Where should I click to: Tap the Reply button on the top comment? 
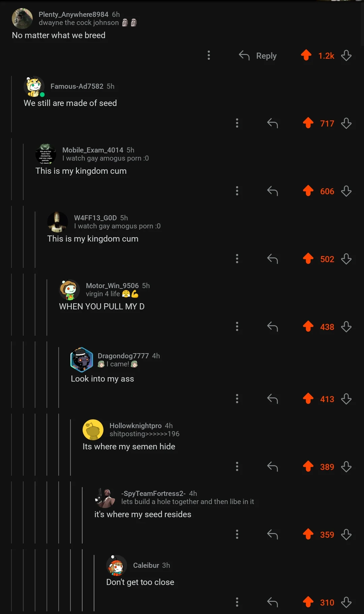click(258, 56)
